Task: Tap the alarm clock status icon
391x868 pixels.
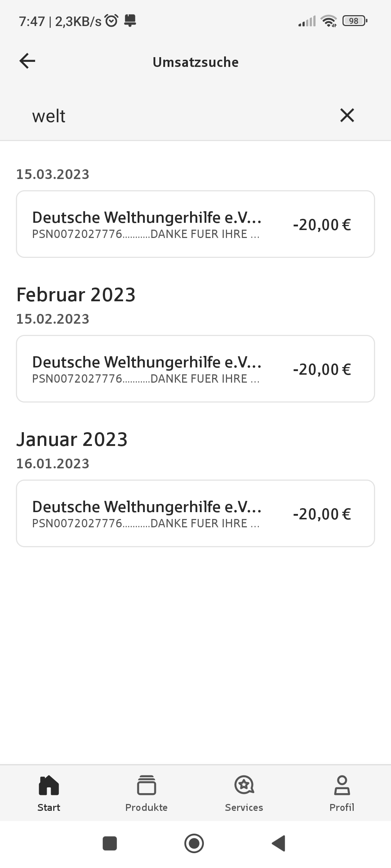Action: coord(112,21)
